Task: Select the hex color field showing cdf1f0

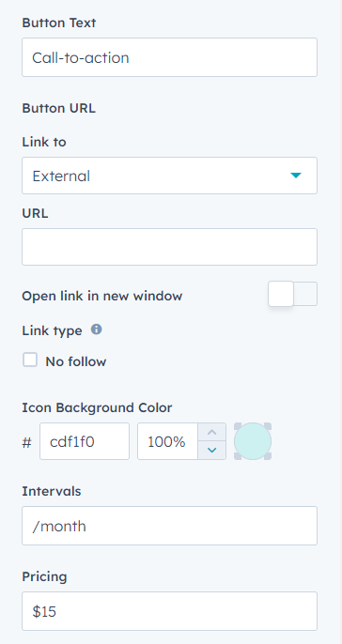Action: (85, 441)
